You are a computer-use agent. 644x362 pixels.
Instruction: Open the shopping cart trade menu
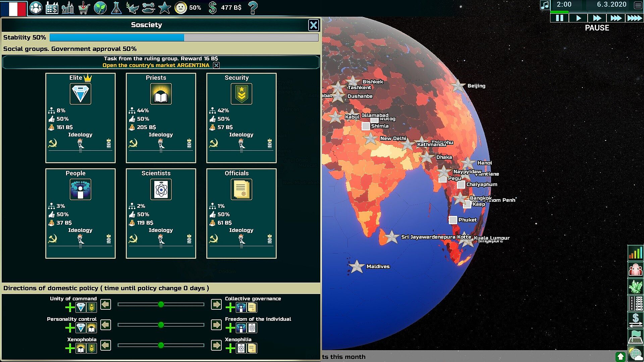84,7
